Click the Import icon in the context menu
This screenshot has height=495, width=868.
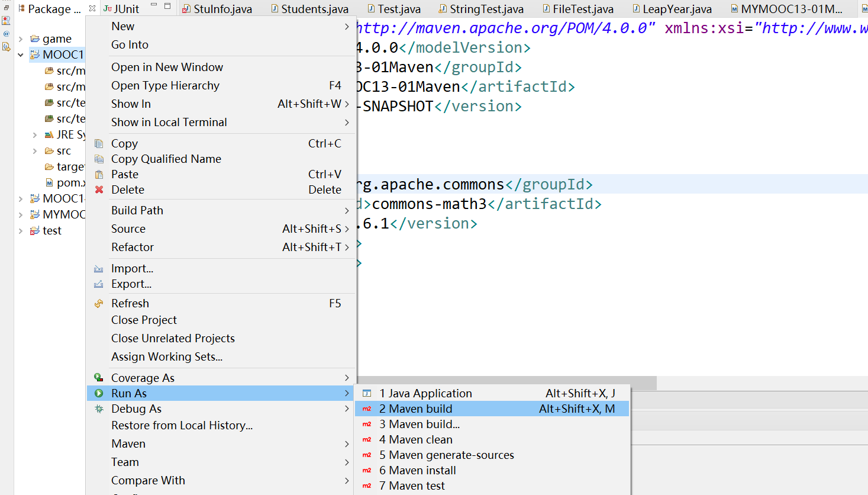tap(99, 269)
